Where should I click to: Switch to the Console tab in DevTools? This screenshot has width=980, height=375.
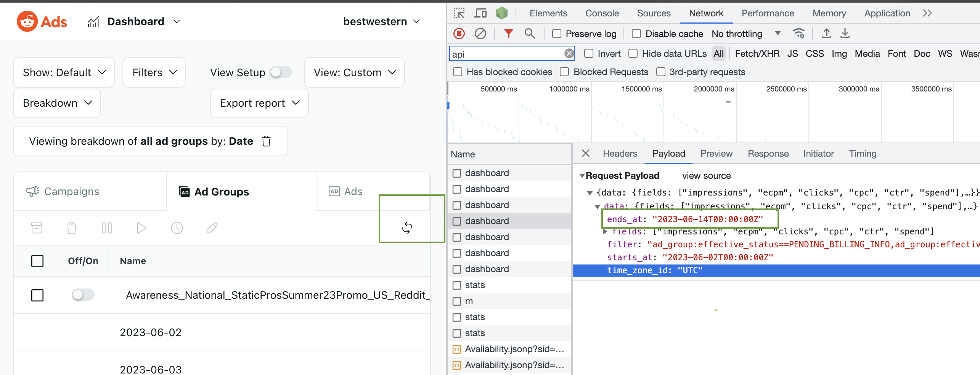(x=602, y=13)
